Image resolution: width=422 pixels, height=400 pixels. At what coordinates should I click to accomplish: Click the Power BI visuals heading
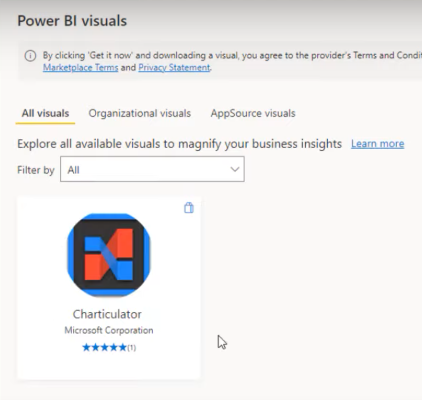[72, 21]
